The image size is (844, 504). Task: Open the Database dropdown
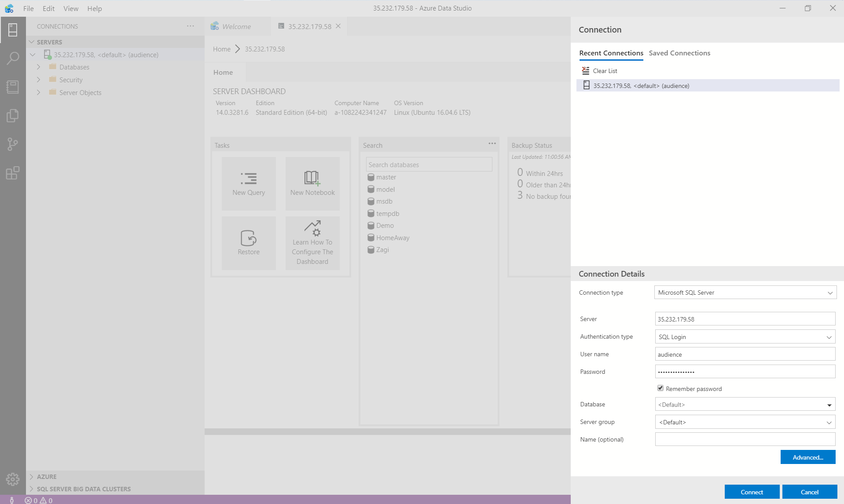click(x=745, y=404)
